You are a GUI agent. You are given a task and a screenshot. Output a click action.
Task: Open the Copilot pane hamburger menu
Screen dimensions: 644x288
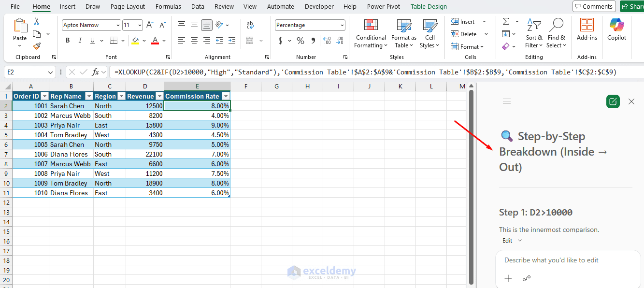coord(507,101)
